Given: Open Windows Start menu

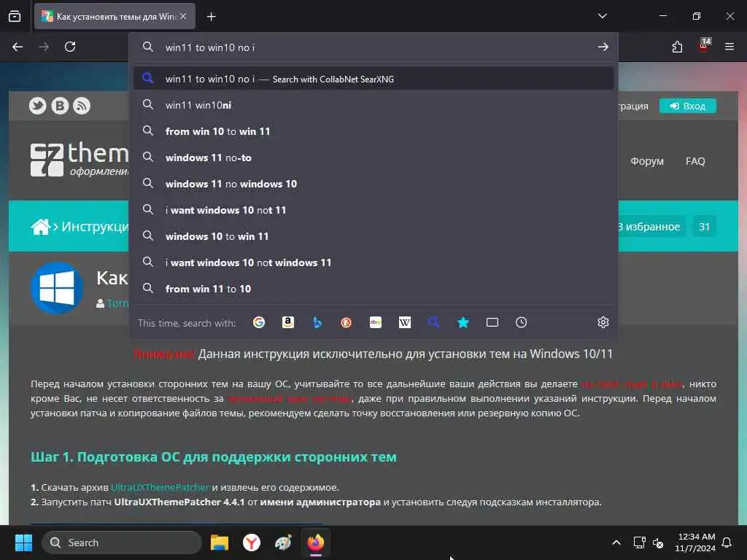Looking at the screenshot, I should (x=23, y=542).
